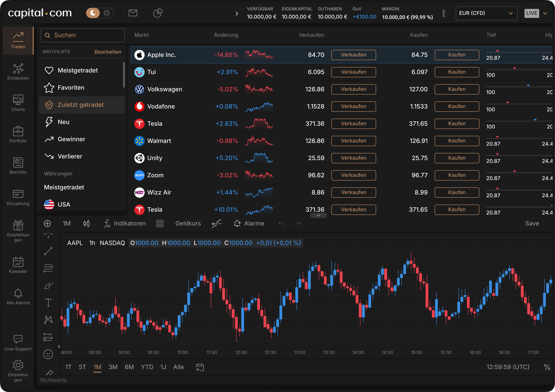Open the 1M interval selector

[67, 224]
